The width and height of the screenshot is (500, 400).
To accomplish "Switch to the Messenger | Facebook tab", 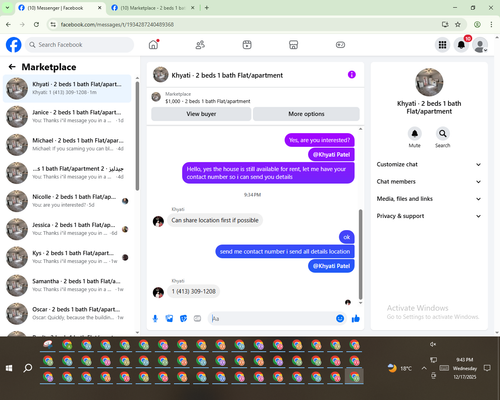I will 60,8.
